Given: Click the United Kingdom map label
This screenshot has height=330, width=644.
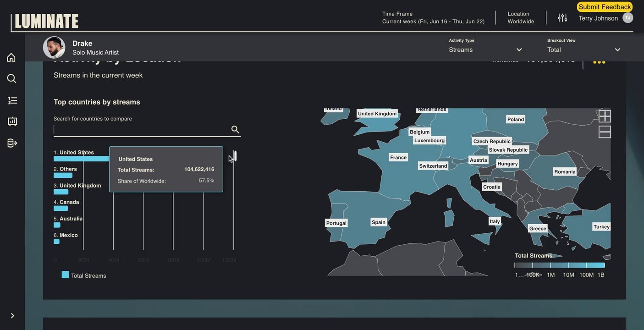Looking at the screenshot, I should [377, 114].
